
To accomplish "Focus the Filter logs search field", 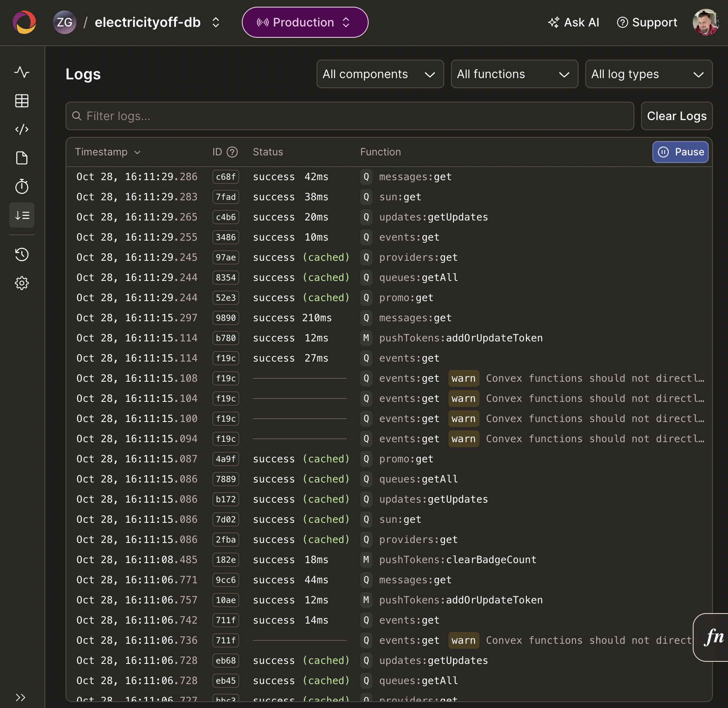I will point(350,116).
